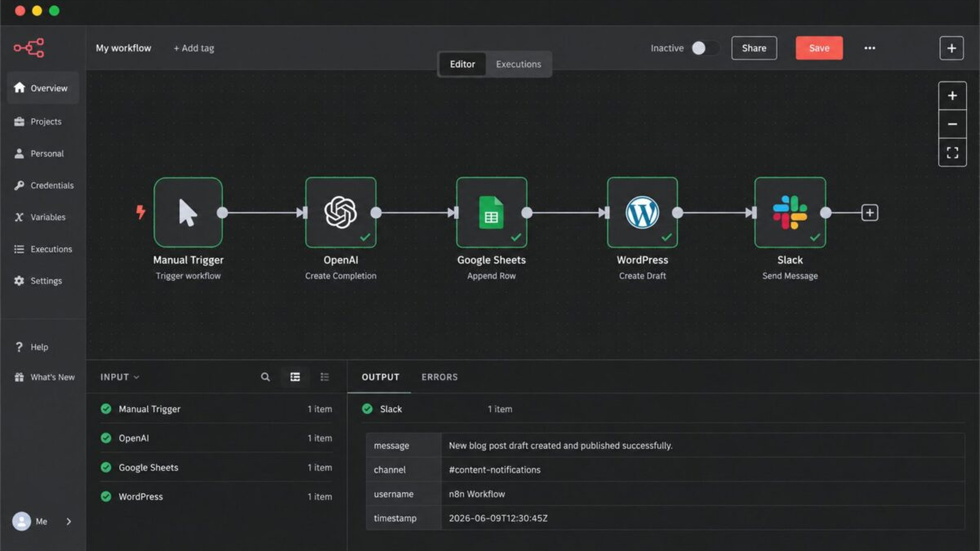Click + Add tag

point(194,48)
